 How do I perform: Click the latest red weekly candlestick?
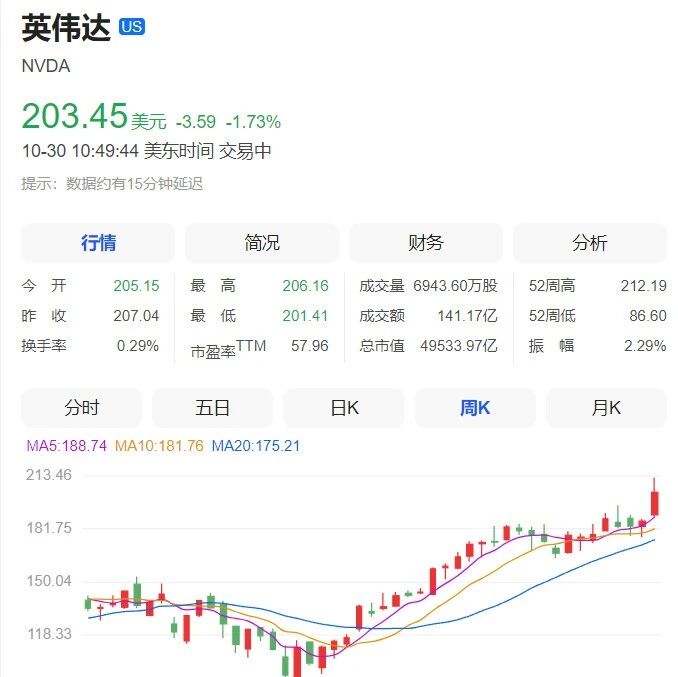click(655, 502)
